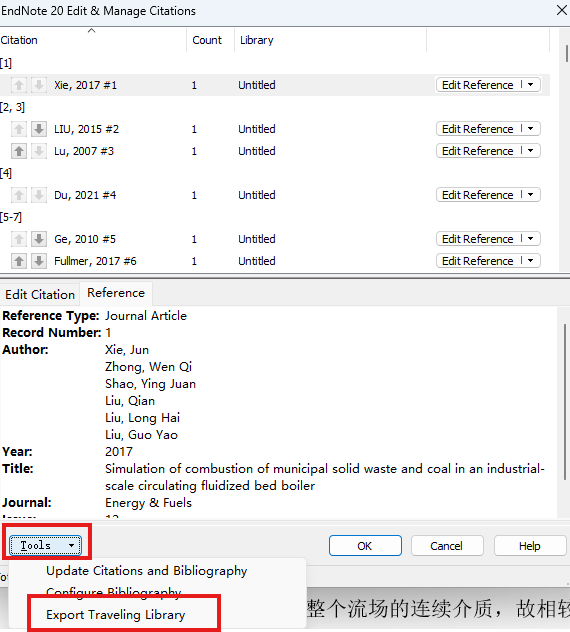Click the [4] citation group label
The height and width of the screenshot is (632, 570).
point(6,173)
